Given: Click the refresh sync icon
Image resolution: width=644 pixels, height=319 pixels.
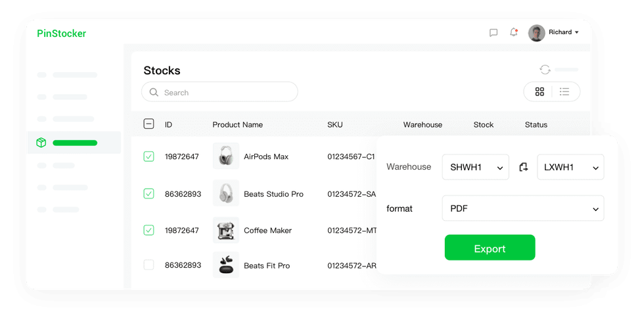Looking at the screenshot, I should pyautogui.click(x=545, y=70).
